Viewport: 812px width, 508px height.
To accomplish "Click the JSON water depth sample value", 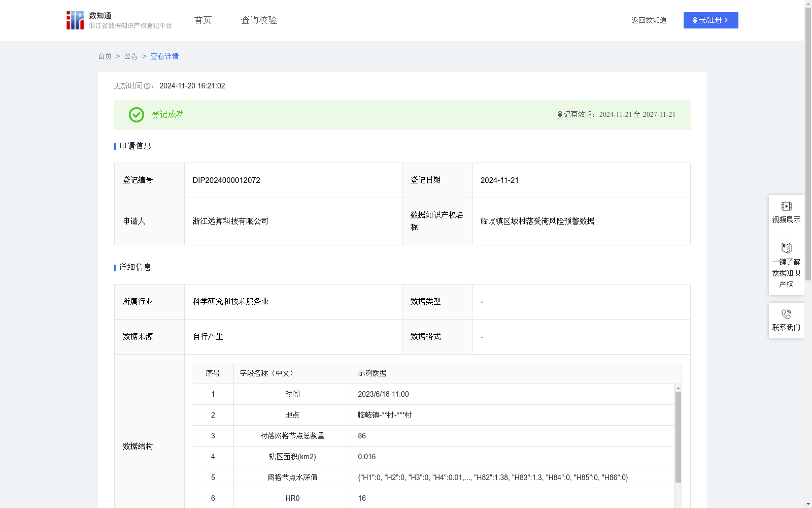I will pyautogui.click(x=493, y=478).
